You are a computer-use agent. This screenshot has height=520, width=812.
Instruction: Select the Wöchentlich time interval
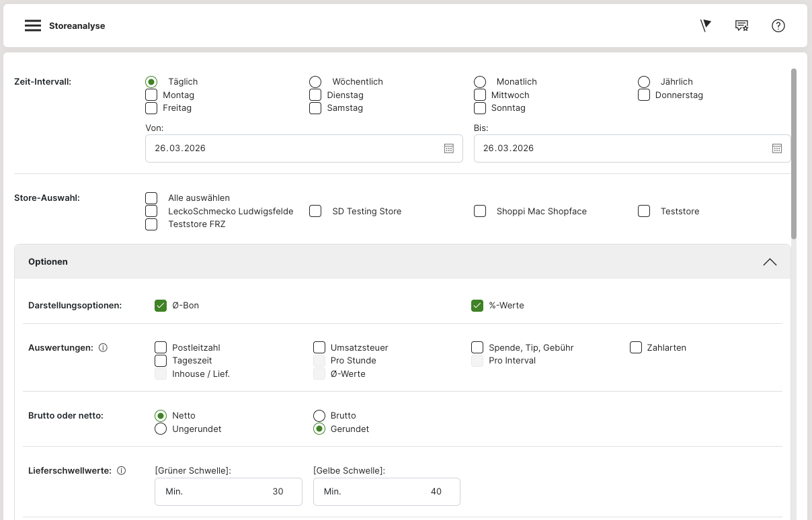(315, 82)
